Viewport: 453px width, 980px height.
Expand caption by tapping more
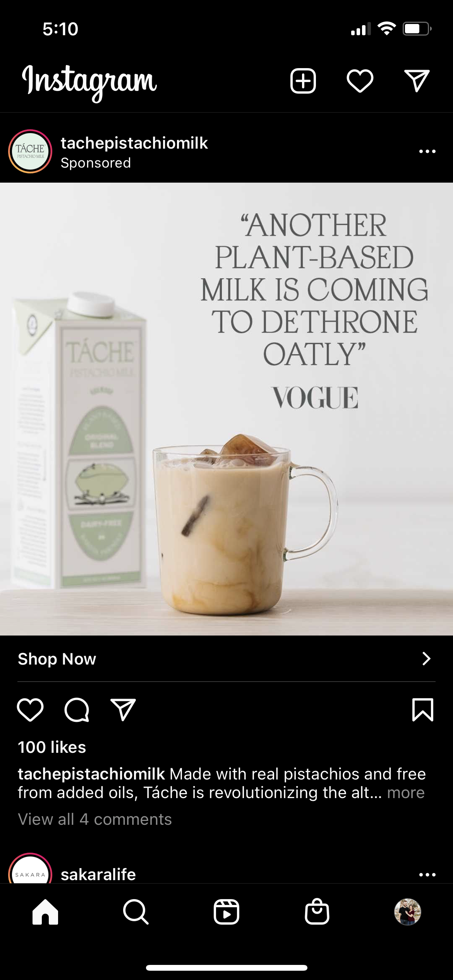406,793
